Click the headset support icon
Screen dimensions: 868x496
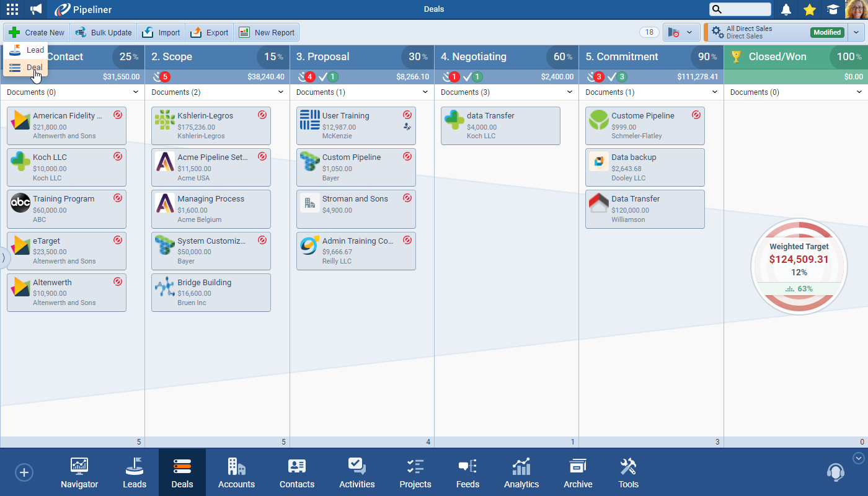[835, 472]
